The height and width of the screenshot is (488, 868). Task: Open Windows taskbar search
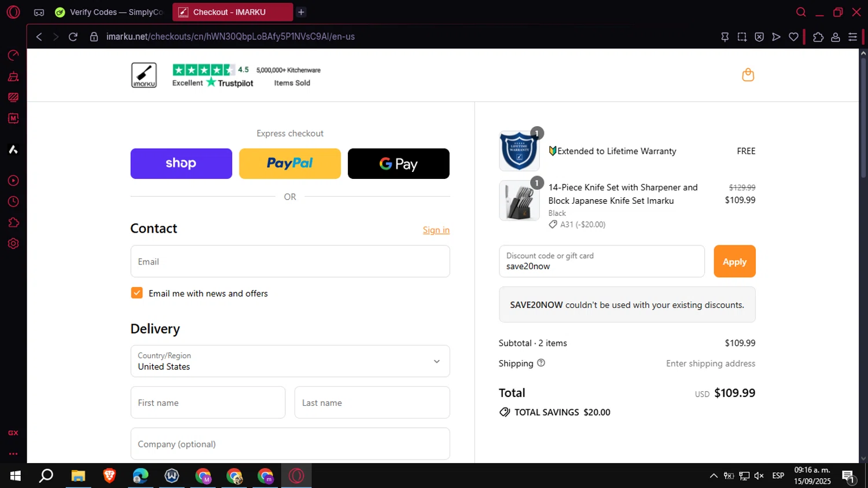[x=46, y=476]
